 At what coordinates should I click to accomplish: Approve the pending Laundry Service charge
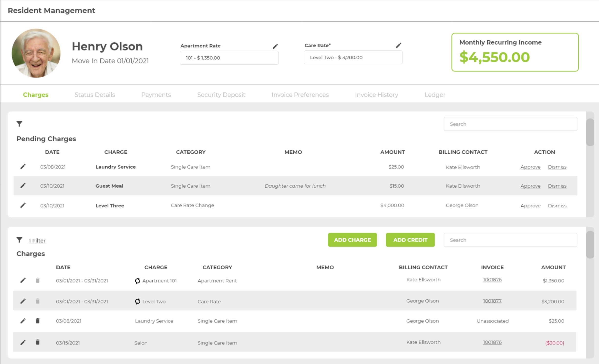coord(530,167)
